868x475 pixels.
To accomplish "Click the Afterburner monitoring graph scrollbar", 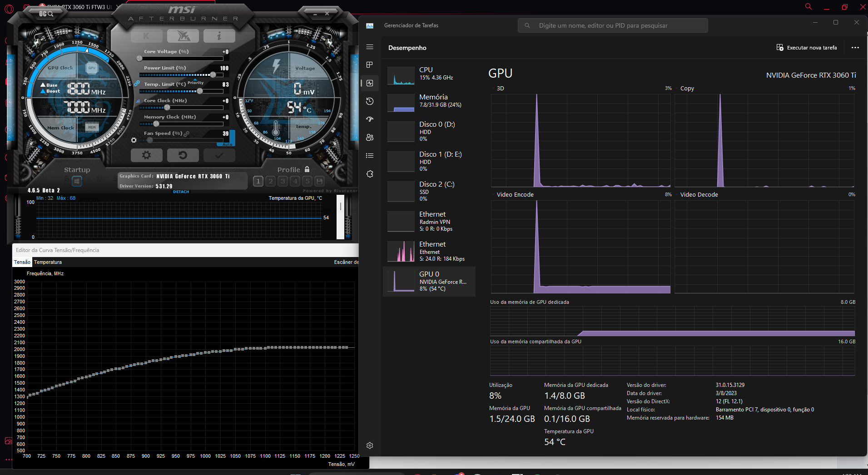I will (x=340, y=217).
